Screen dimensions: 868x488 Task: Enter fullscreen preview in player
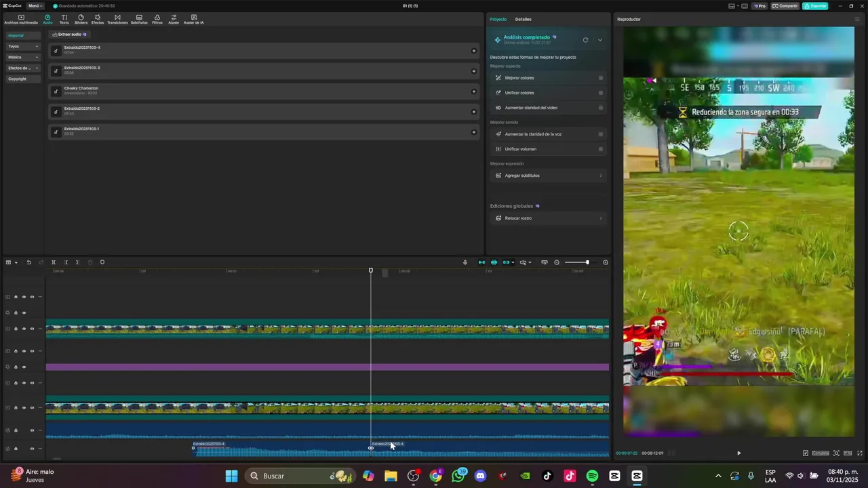click(x=860, y=453)
